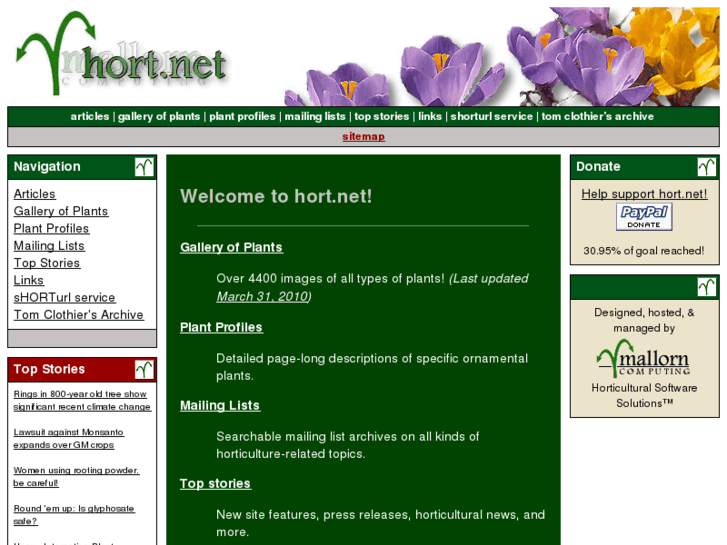Open Gallery of Plants heading in main content
The width and height of the screenshot is (727, 545).
pyautogui.click(x=231, y=247)
